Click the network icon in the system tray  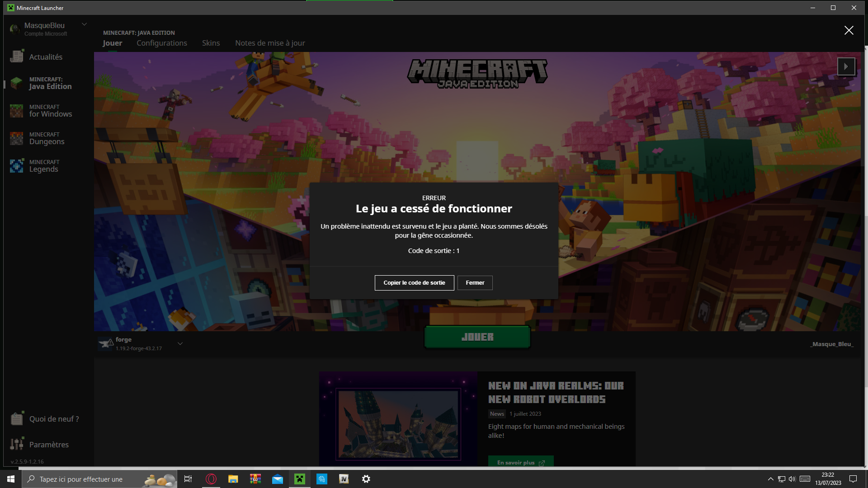coord(781,479)
